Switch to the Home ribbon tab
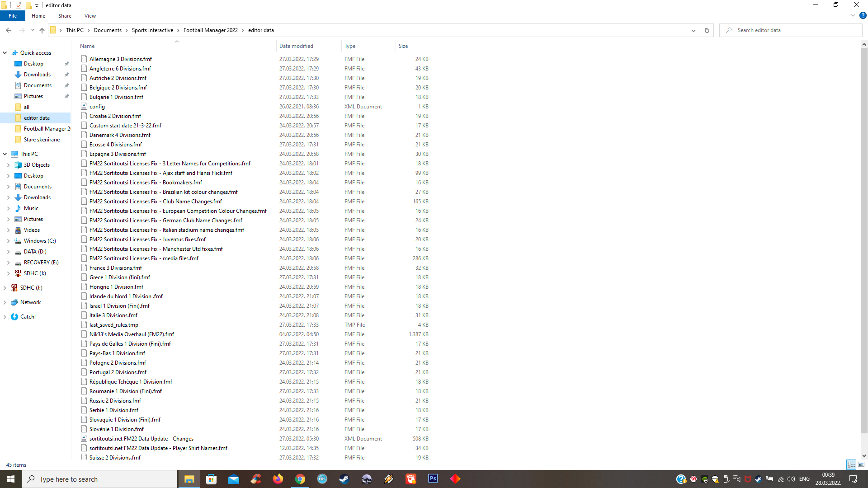 tap(38, 16)
